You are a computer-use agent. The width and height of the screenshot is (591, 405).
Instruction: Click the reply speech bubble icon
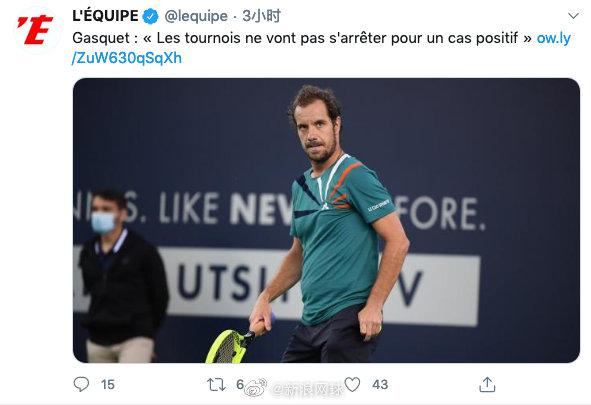click(x=81, y=384)
